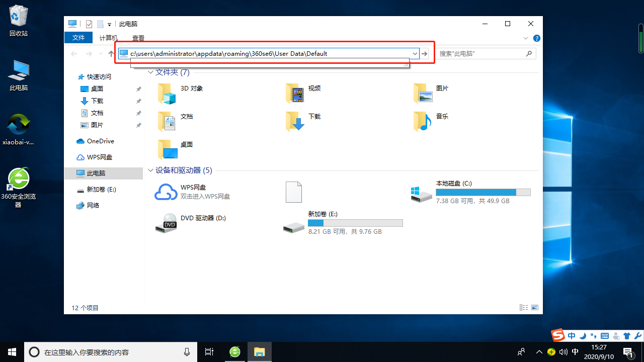Unpin 下载 from quick access via its pin
The image size is (644, 362).
coord(139,101)
